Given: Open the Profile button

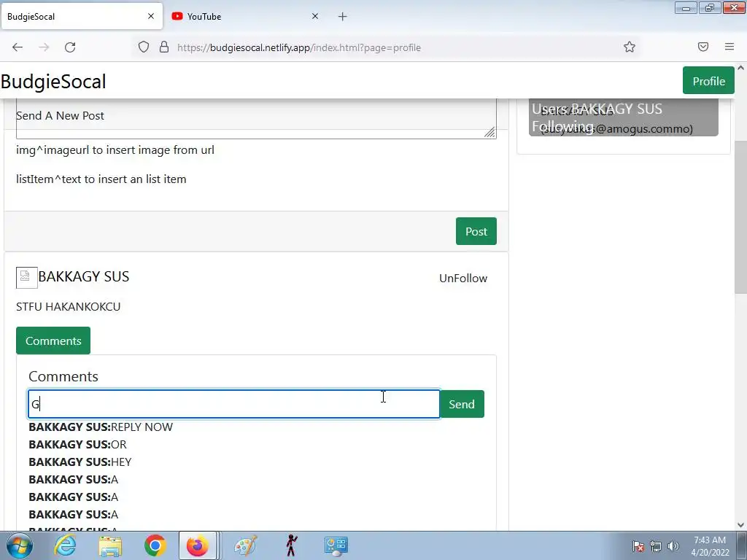Looking at the screenshot, I should coord(708,81).
